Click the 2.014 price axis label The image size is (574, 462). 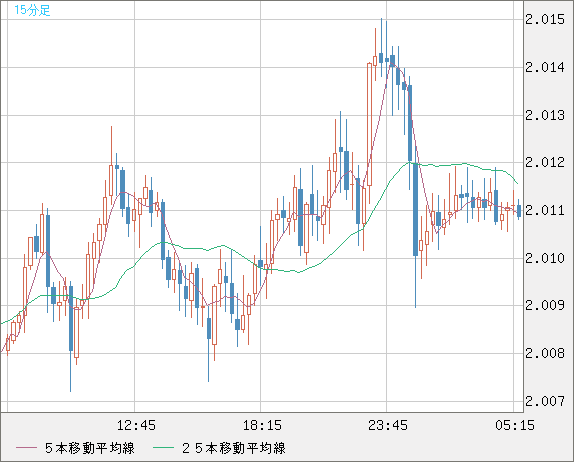(545, 67)
